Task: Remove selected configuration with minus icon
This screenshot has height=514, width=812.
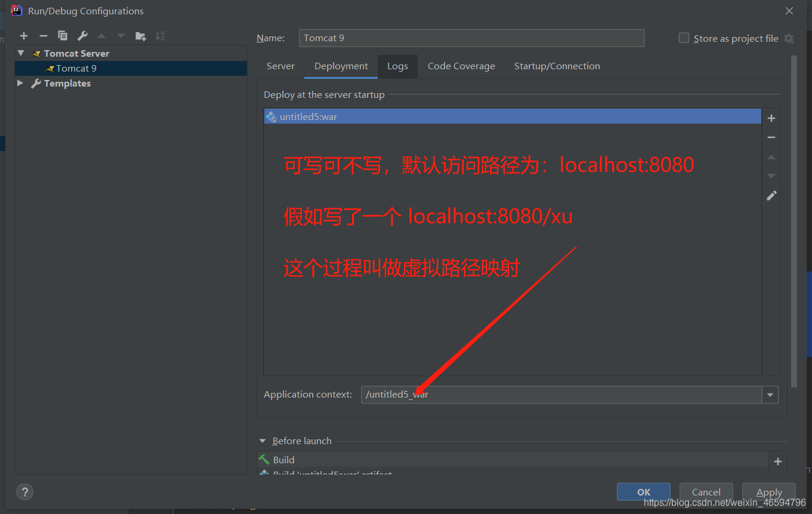Action: coord(43,36)
